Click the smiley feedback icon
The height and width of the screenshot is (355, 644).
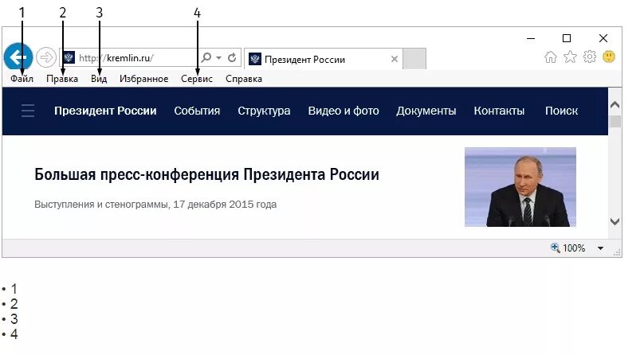tap(609, 57)
